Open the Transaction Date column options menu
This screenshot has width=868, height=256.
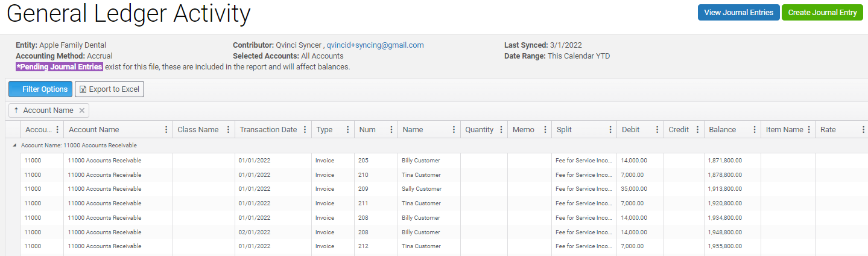tap(305, 130)
